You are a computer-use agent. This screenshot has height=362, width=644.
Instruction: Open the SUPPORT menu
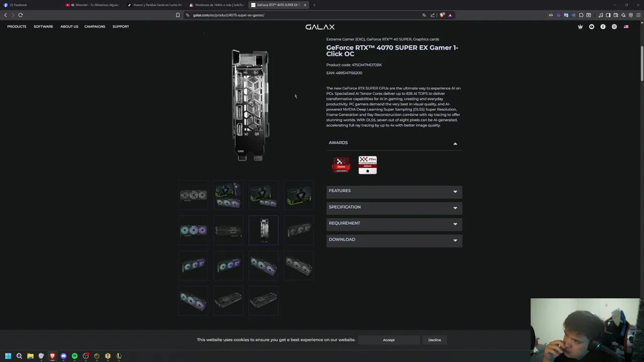[121, 27]
